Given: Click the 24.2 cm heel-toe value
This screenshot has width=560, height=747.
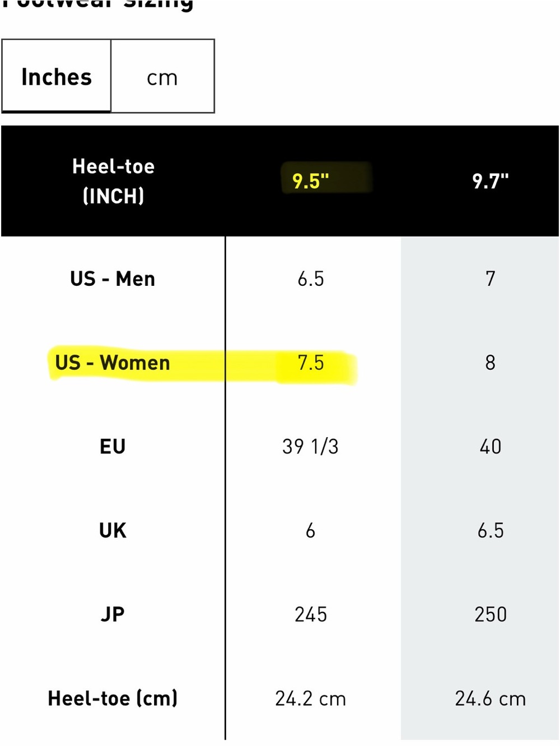Looking at the screenshot, I should [311, 698].
